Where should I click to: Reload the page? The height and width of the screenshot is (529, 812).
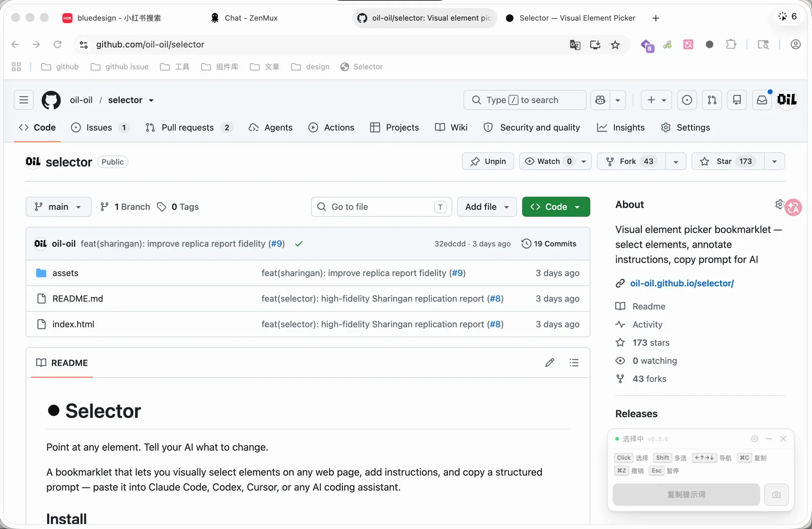point(57,44)
